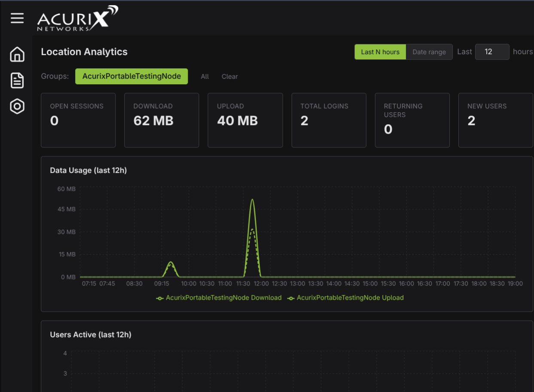The width and height of the screenshot is (534, 392).
Task: Toggle Download series legend marker
Action: pyautogui.click(x=160, y=298)
